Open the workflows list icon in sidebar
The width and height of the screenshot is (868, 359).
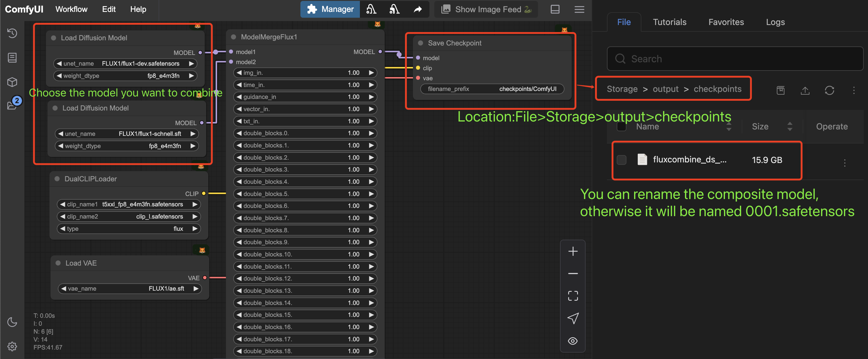click(x=12, y=58)
